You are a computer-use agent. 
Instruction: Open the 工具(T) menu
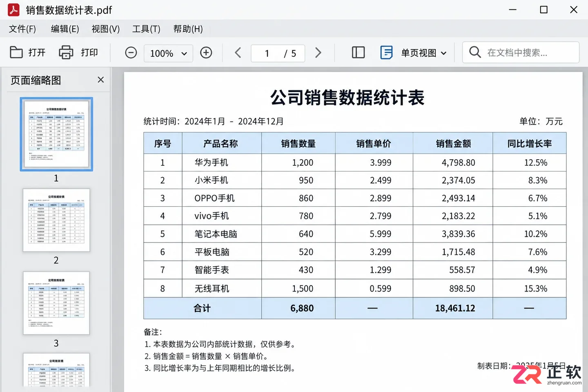146,29
